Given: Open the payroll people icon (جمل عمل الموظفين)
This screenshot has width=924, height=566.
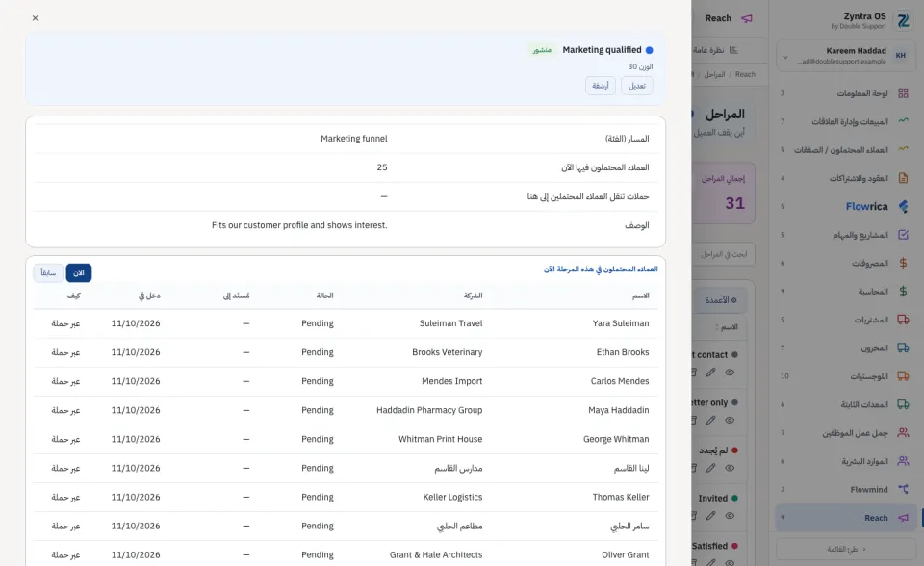Looking at the screenshot, I should [x=903, y=433].
